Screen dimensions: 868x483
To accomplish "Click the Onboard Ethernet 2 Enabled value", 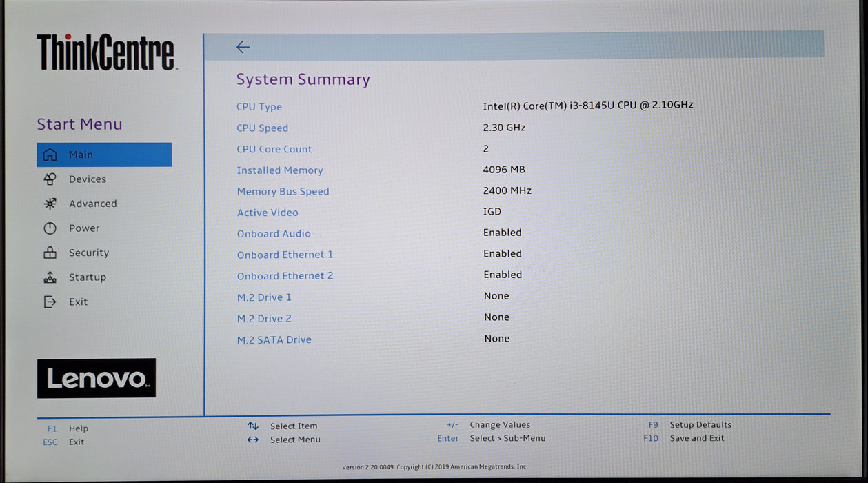I will pos(503,275).
